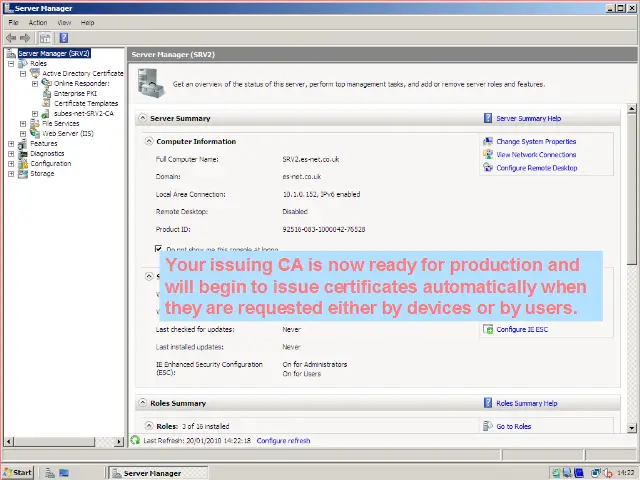Viewport: 640px width, 480px height.
Task: Click the Back arrow toolbar icon
Action: coord(11,38)
